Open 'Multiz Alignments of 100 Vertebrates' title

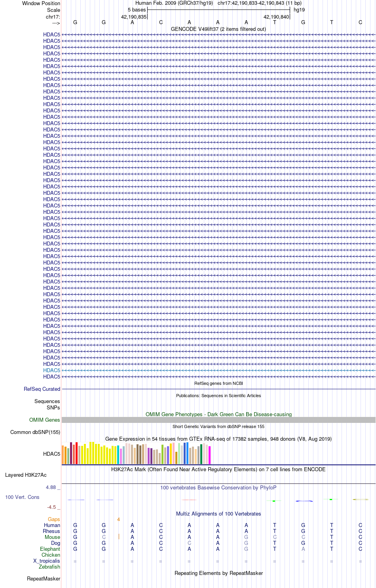[x=218, y=514]
